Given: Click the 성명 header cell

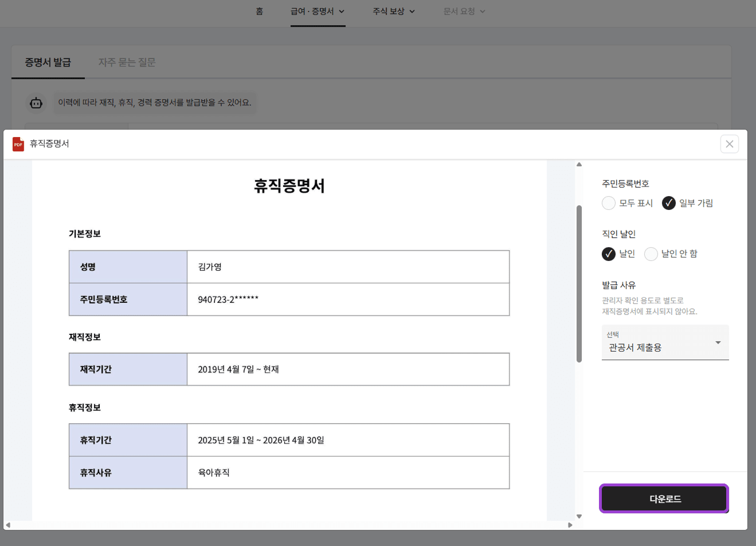Looking at the screenshot, I should (128, 267).
